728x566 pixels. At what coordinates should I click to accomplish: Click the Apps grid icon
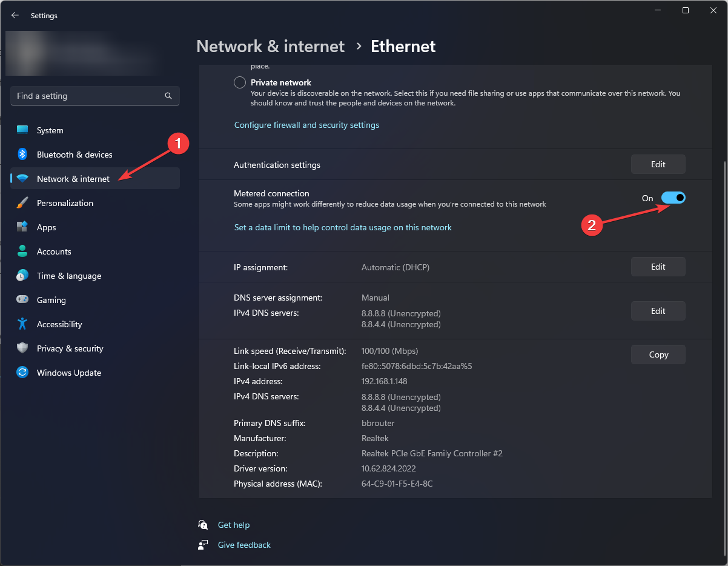point(22,227)
